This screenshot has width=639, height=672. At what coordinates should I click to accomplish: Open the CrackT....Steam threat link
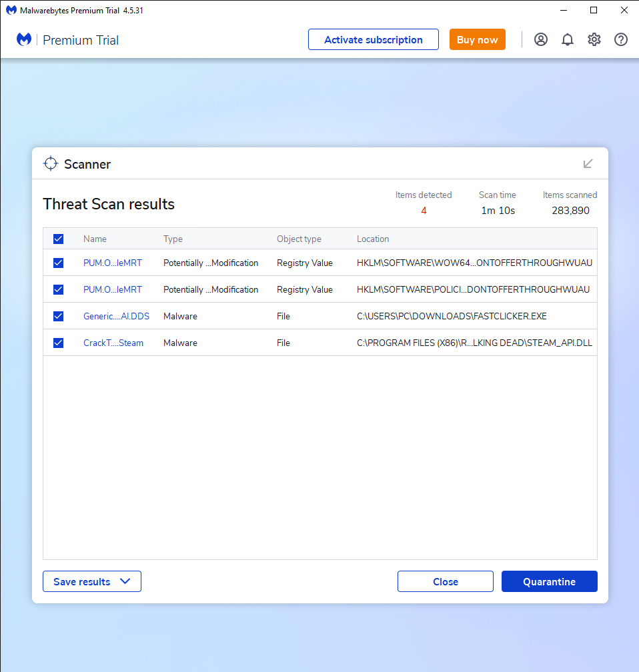pos(113,343)
